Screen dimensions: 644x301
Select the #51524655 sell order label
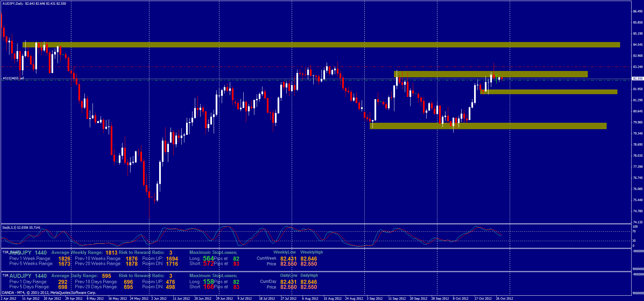13,78
